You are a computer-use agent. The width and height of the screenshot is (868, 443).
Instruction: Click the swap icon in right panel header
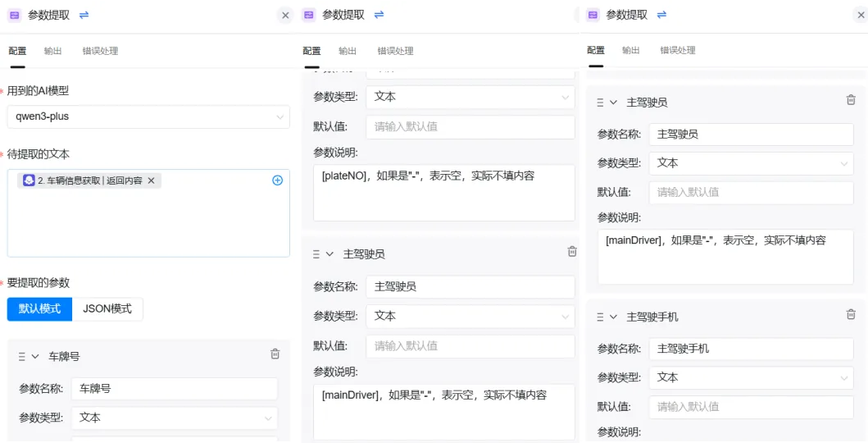(661, 15)
